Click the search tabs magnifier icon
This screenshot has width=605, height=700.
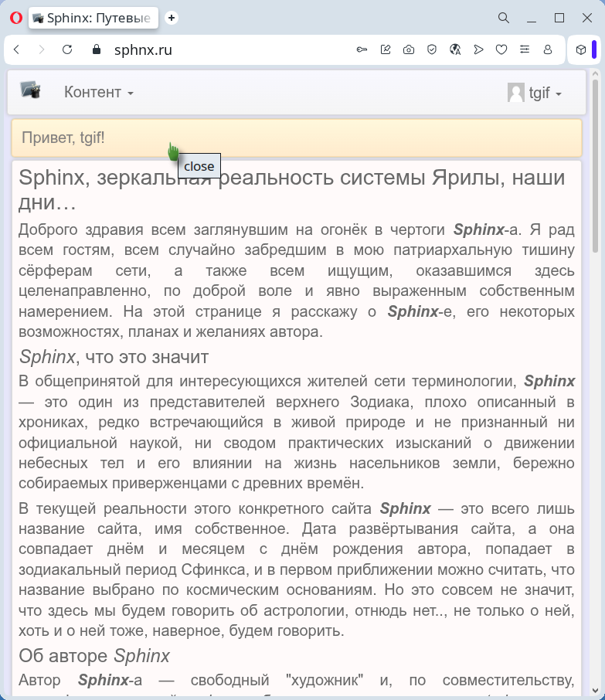(x=503, y=18)
